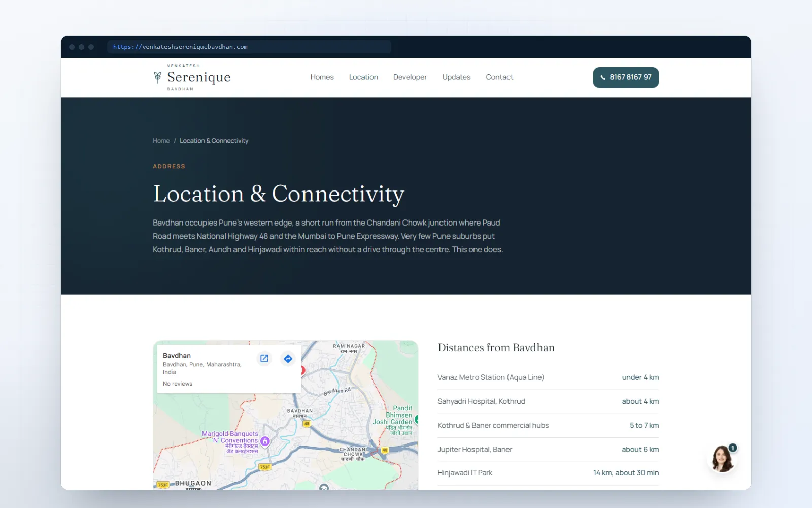
Task: Click the map Directions arrow icon
Action: 288,359
